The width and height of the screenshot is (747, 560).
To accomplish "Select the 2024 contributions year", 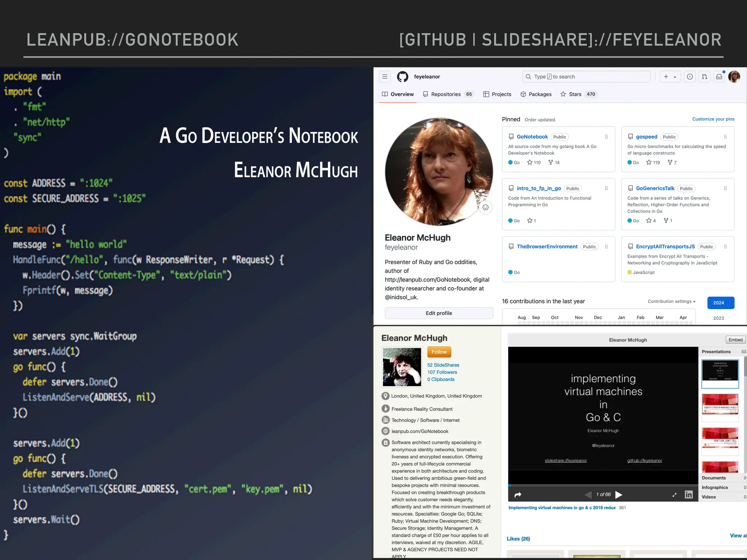I will point(720,303).
